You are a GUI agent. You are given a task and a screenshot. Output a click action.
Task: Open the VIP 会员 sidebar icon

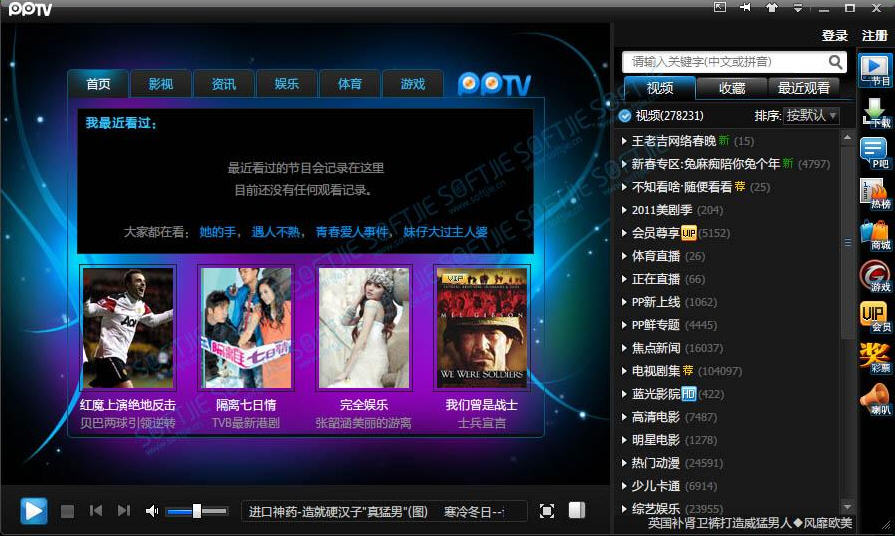pyautogui.click(x=875, y=317)
